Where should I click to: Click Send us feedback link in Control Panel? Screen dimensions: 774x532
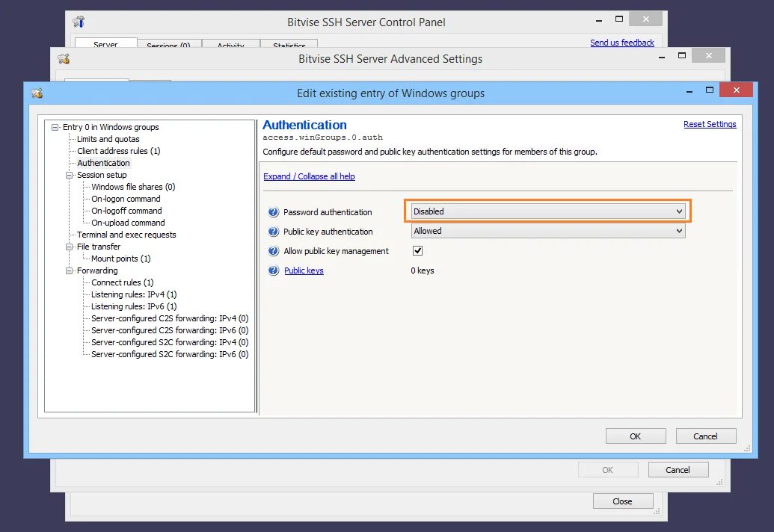(x=622, y=43)
